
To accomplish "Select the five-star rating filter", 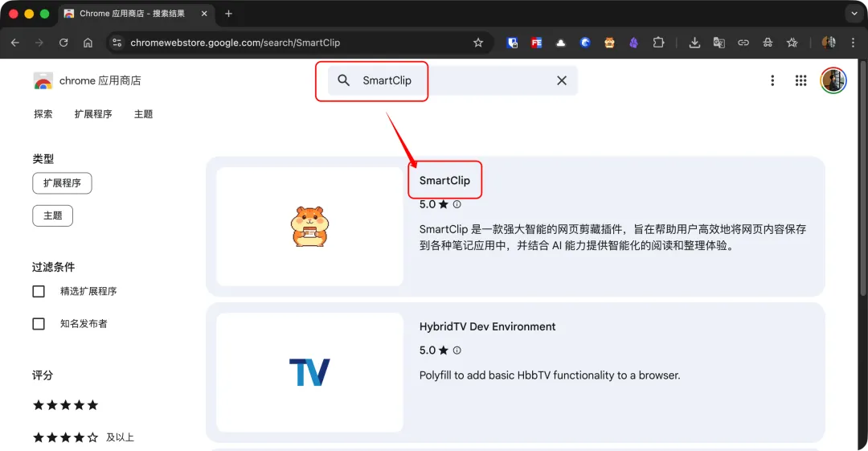I will tap(65, 405).
